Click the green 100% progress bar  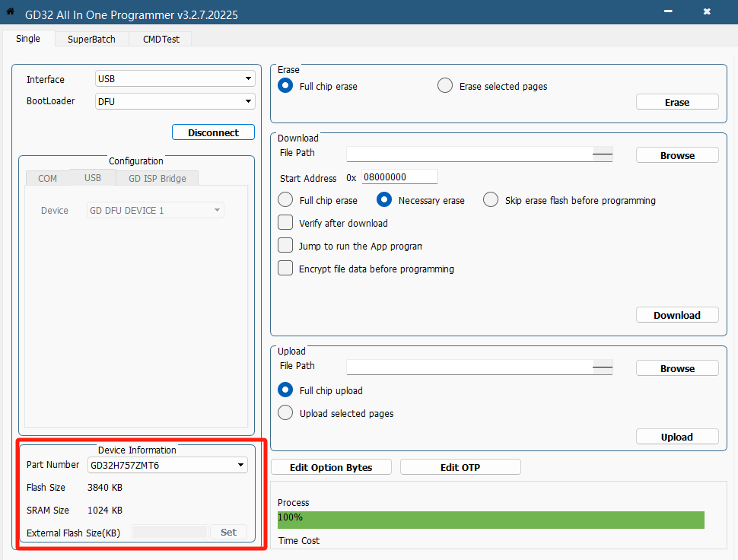tap(491, 520)
